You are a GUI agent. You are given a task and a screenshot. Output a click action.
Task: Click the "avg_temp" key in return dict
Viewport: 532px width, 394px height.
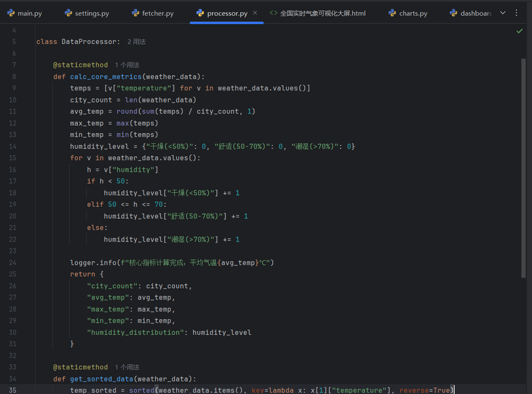pos(108,297)
